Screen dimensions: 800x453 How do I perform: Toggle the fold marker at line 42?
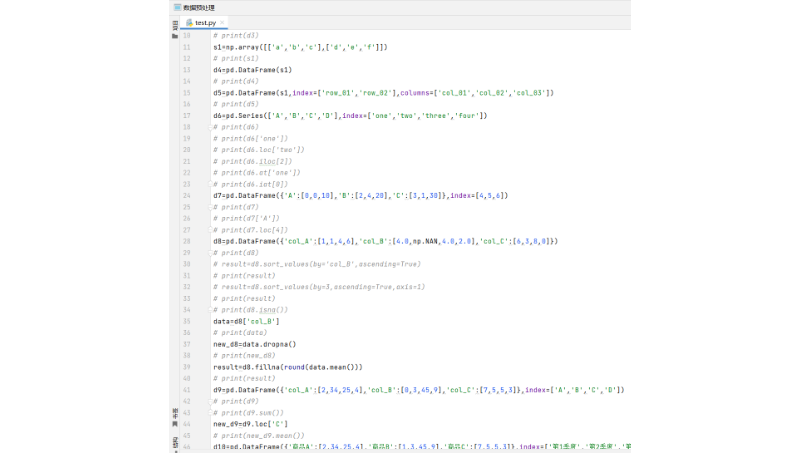[x=210, y=401]
